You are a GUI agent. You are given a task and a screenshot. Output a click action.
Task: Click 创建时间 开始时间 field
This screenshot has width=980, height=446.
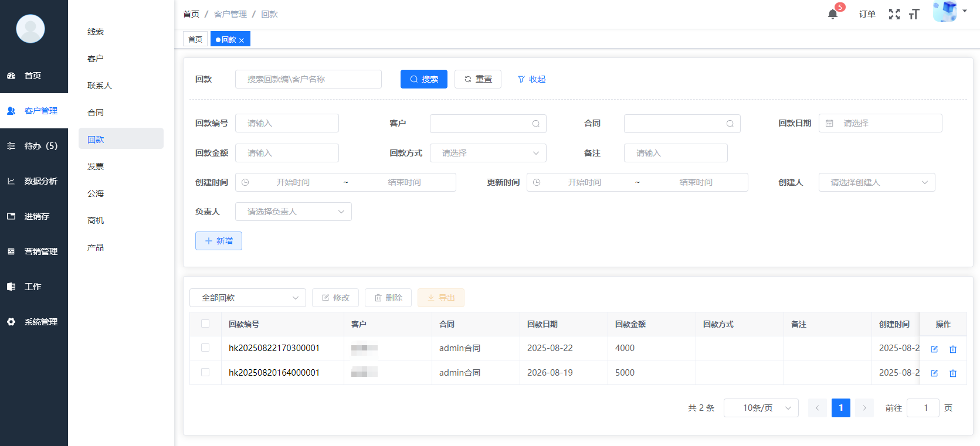[x=293, y=182]
